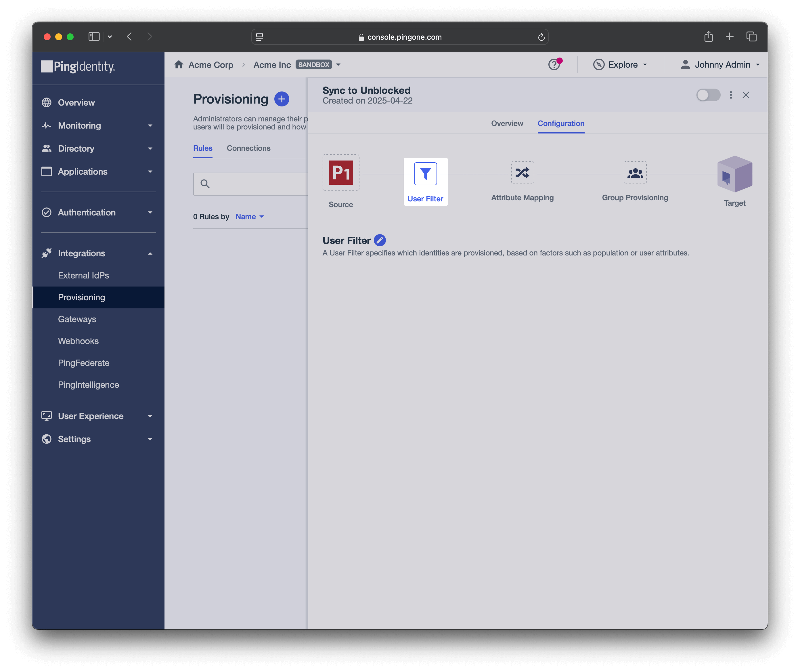
Task: Go back with Safari's back arrow
Action: pos(129,37)
